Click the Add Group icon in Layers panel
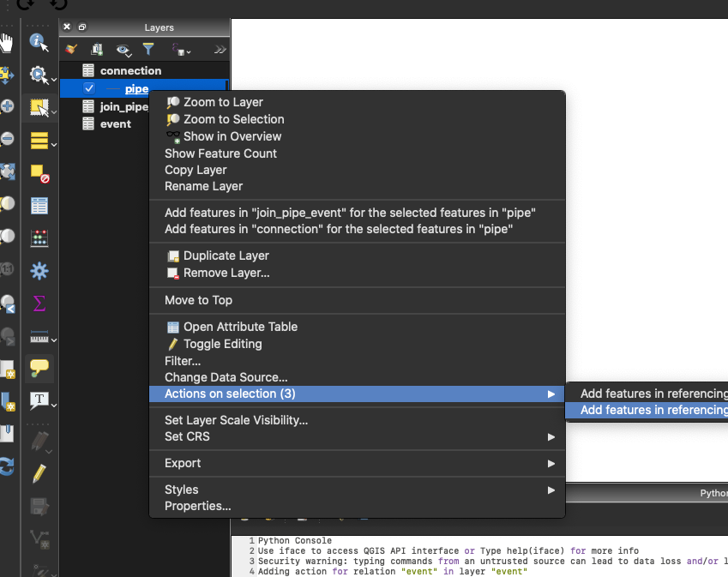This screenshot has height=577, width=728. click(x=97, y=49)
